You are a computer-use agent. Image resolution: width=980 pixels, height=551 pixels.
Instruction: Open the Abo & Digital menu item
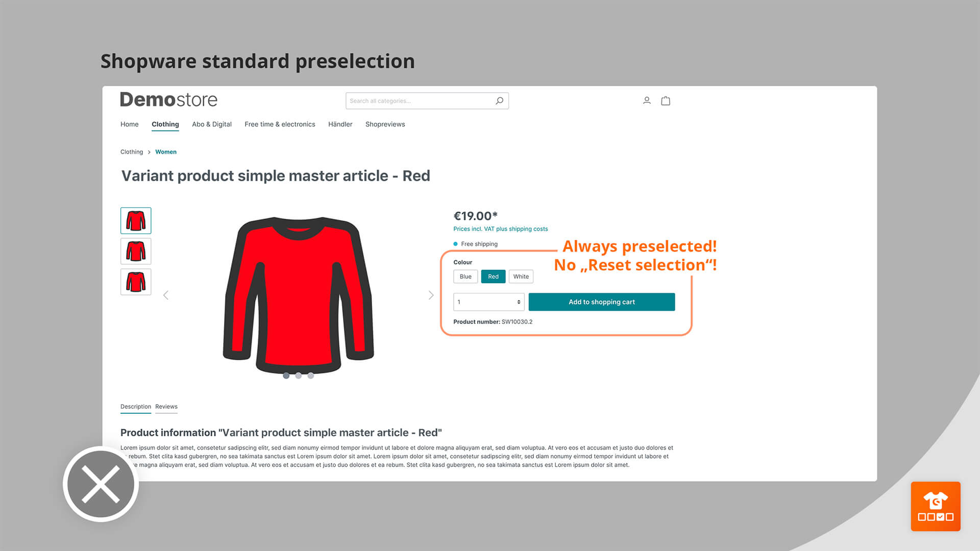[x=211, y=124]
